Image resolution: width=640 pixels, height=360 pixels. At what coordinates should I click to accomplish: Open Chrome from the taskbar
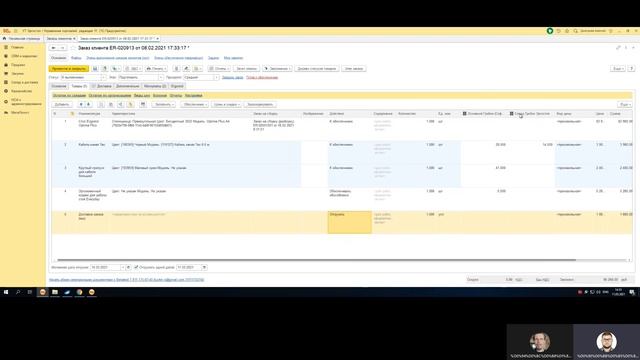pos(79,292)
